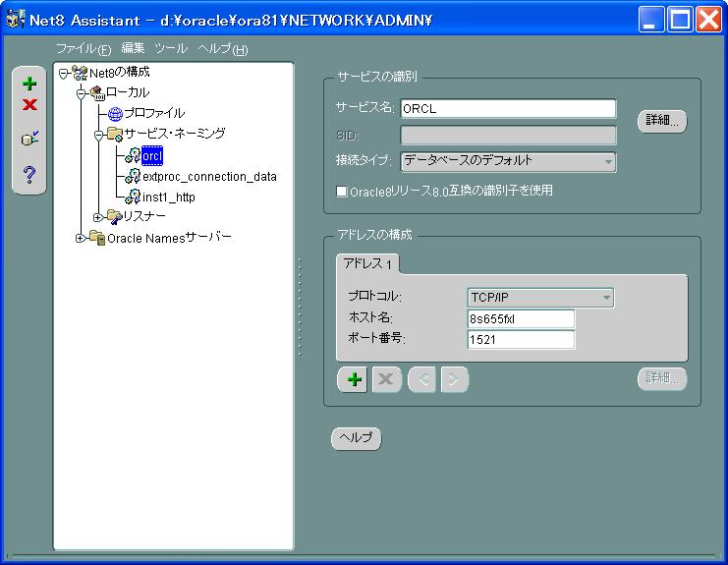Enable Oracle8リリース8.0互換の識別子を使用 checkbox
The width and height of the screenshot is (728, 565).
(x=342, y=191)
